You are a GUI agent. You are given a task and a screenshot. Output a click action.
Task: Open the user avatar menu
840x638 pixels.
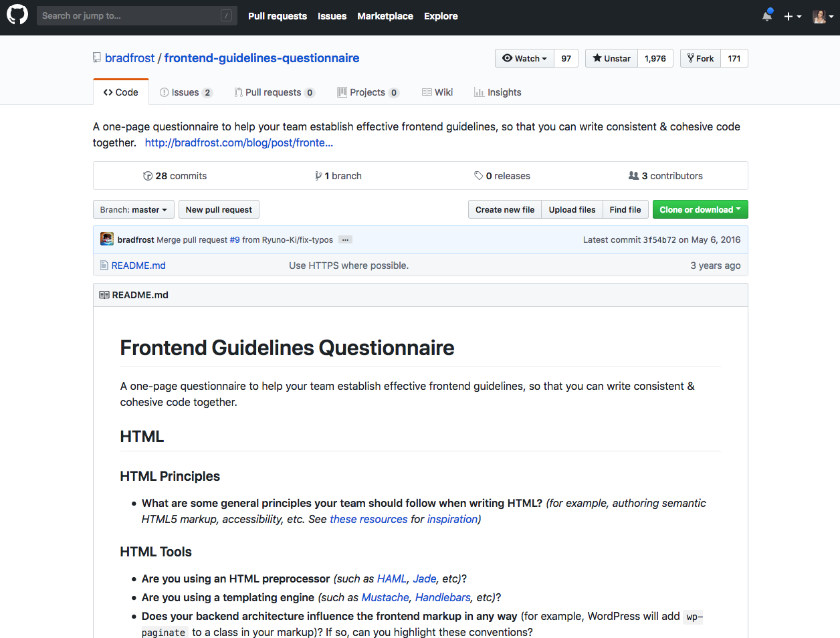tap(823, 16)
